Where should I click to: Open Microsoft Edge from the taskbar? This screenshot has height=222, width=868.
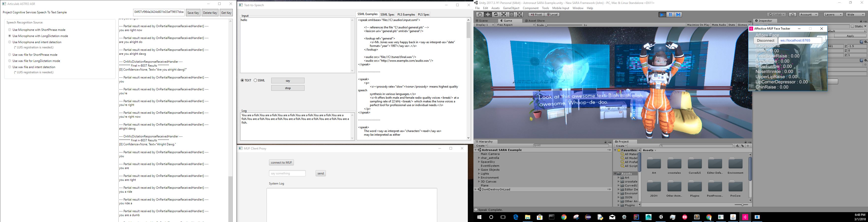[516, 217]
